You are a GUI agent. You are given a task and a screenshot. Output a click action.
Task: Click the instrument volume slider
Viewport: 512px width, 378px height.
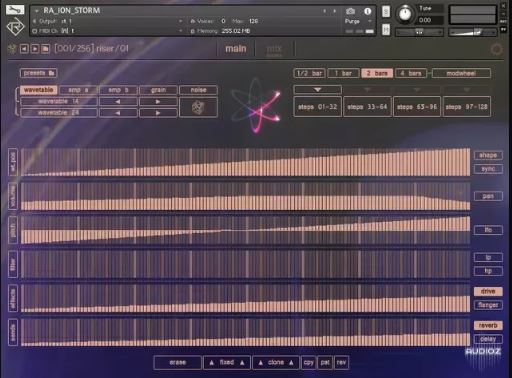pyautogui.click(x=472, y=32)
